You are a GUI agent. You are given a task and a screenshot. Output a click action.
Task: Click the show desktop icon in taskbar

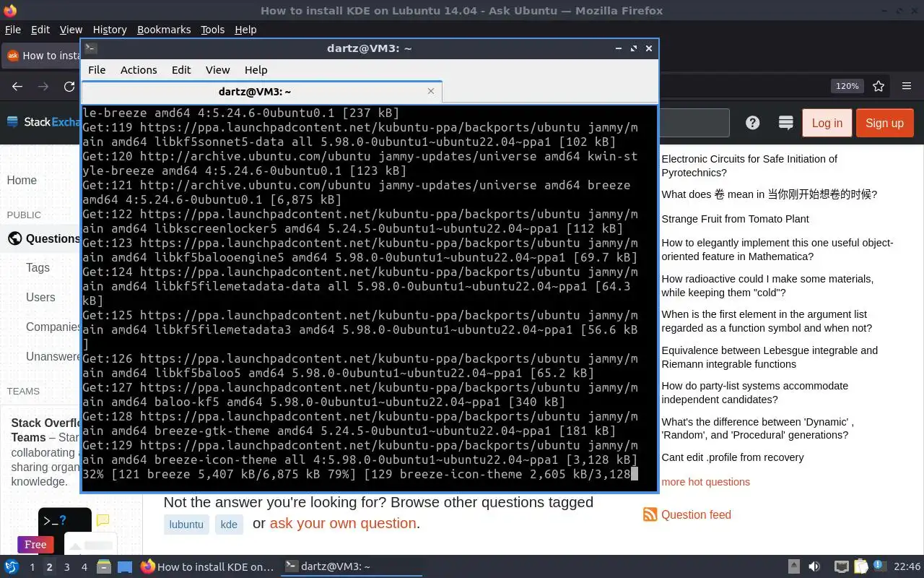coord(124,567)
